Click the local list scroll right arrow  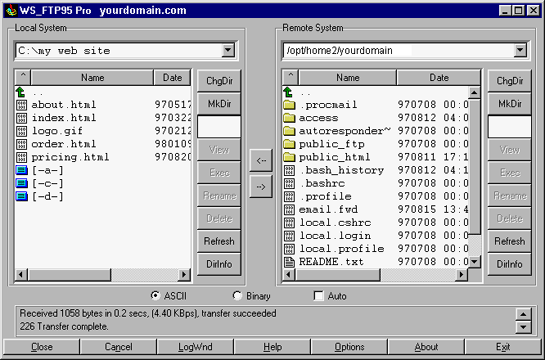pyautogui.click(x=184, y=275)
